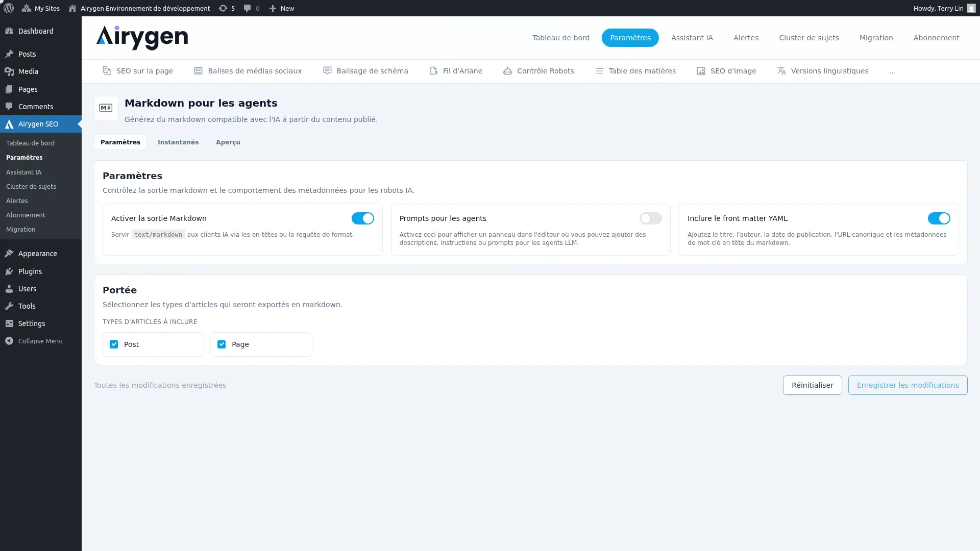Open Balises de médias sociaux section
Viewport: 980px width, 551px height.
click(x=248, y=71)
